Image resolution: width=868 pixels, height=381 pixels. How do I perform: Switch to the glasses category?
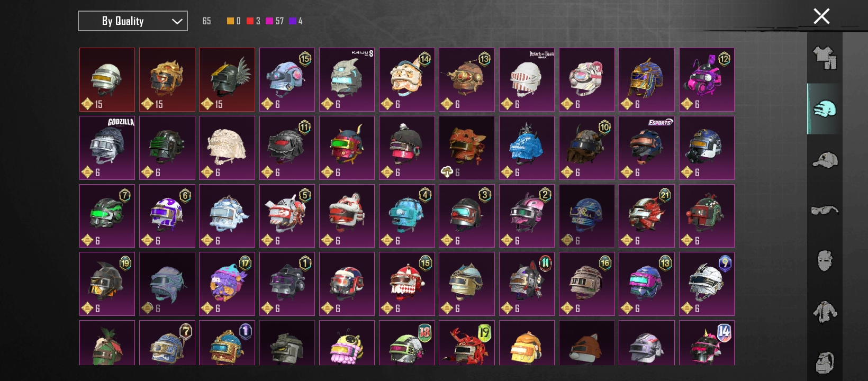click(825, 211)
